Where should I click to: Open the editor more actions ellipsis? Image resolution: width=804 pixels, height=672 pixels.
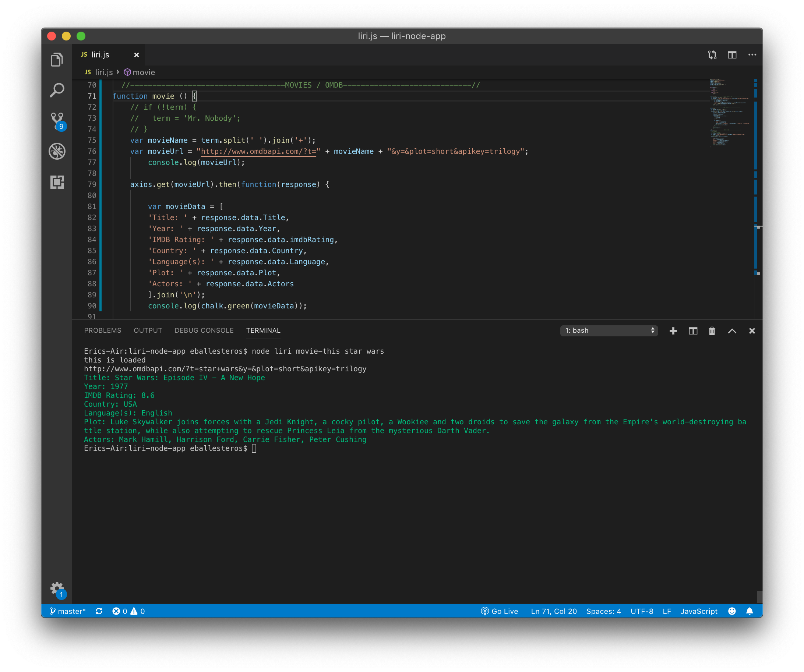click(752, 55)
